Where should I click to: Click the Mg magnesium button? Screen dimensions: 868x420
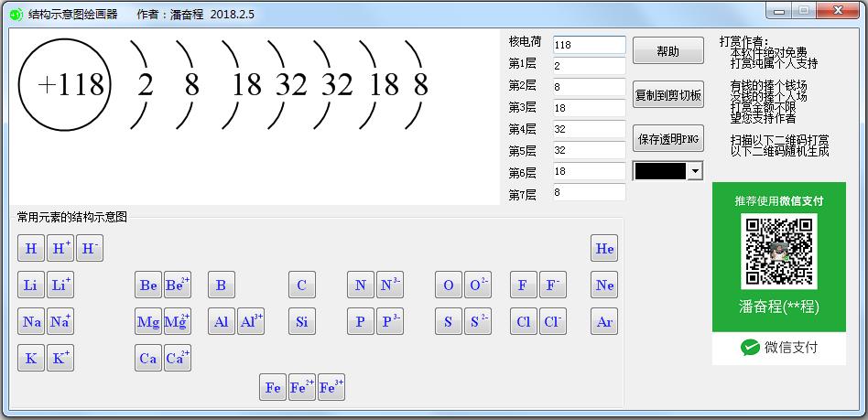click(x=148, y=321)
